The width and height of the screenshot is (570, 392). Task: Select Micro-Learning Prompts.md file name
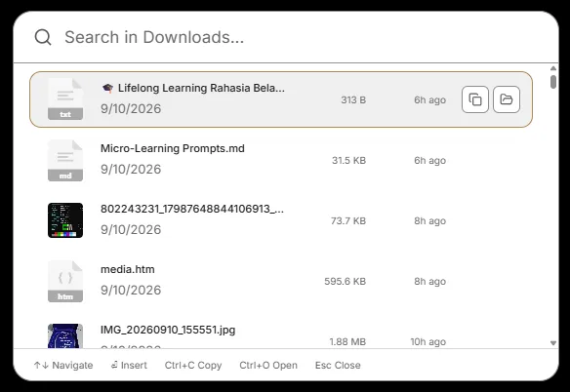click(173, 148)
